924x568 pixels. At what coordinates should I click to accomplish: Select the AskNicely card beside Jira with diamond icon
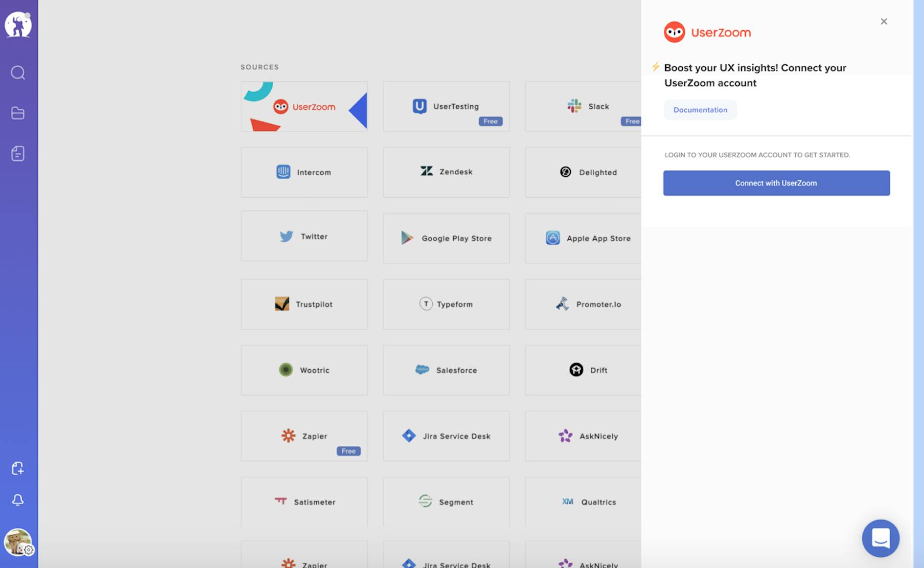click(583, 436)
